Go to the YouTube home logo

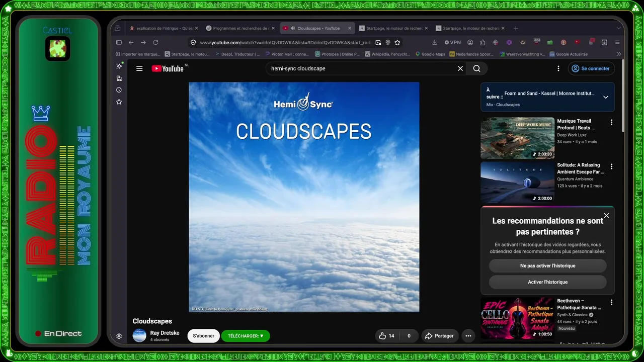pos(168,68)
